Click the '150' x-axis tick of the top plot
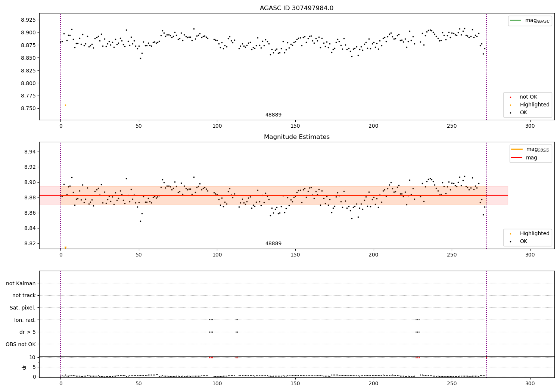This screenshot has width=560, height=392. [x=295, y=126]
